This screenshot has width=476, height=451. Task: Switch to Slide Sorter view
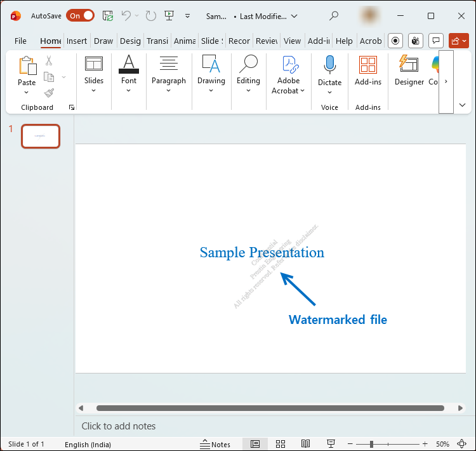point(280,444)
